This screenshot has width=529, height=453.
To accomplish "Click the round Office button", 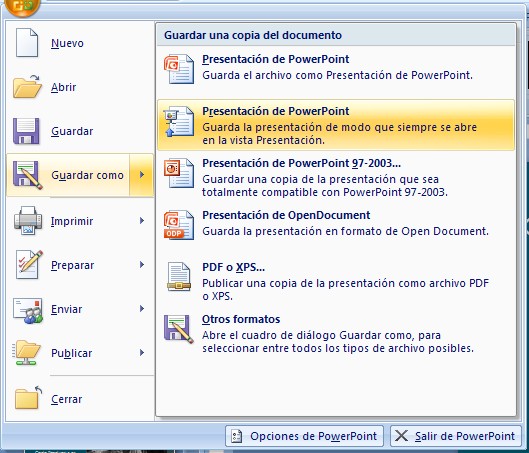I will [x=22, y=6].
